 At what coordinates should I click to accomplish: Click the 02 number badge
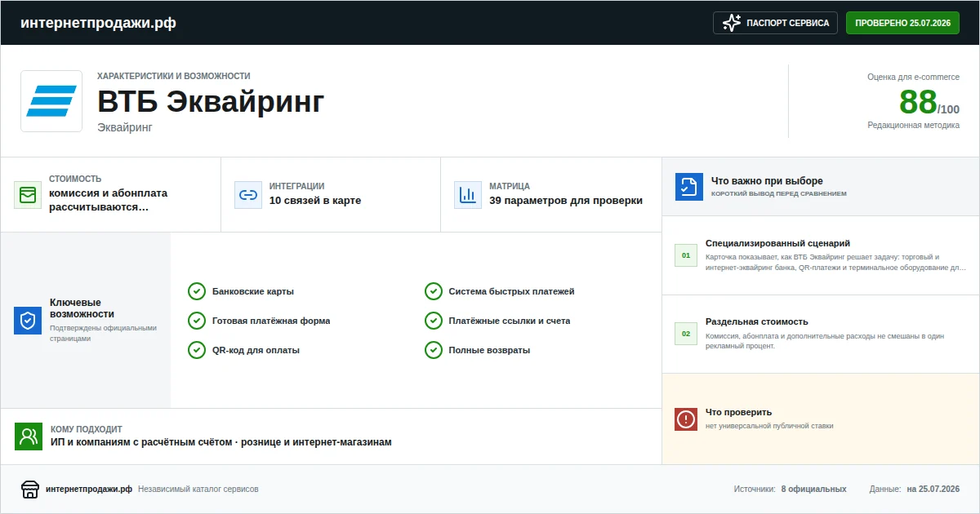click(686, 334)
